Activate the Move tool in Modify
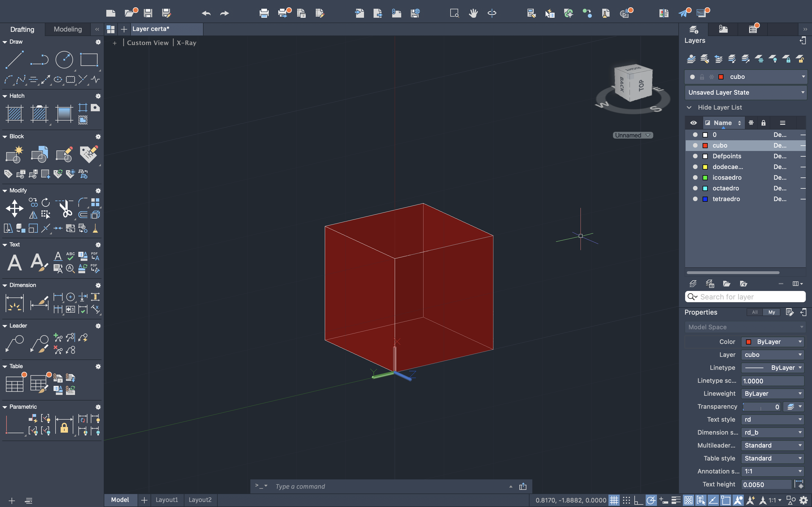 click(14, 208)
